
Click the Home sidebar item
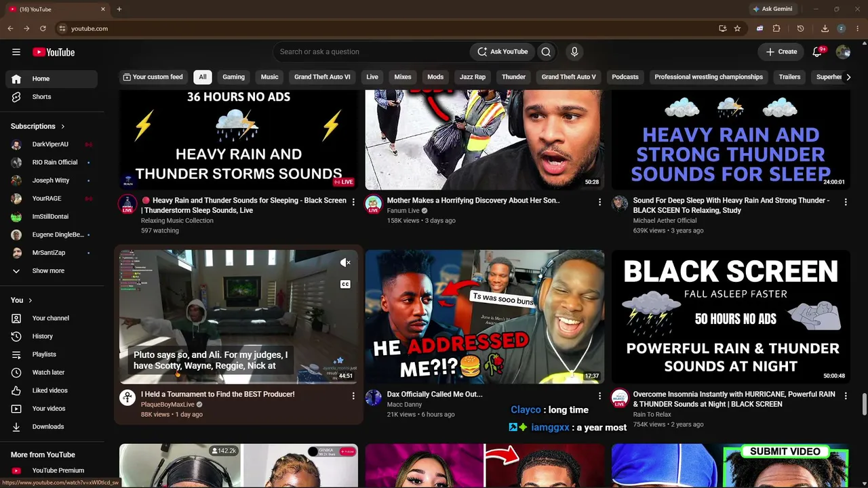click(x=52, y=79)
